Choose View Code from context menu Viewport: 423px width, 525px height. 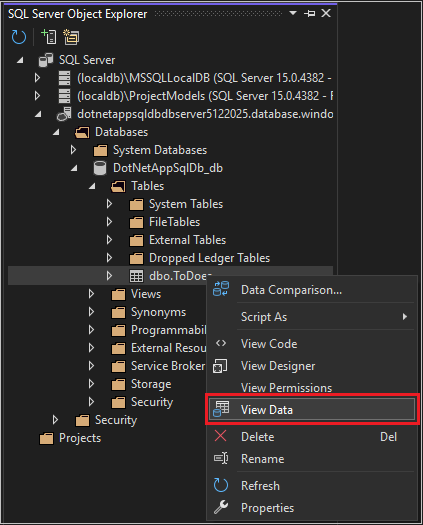[312, 344]
